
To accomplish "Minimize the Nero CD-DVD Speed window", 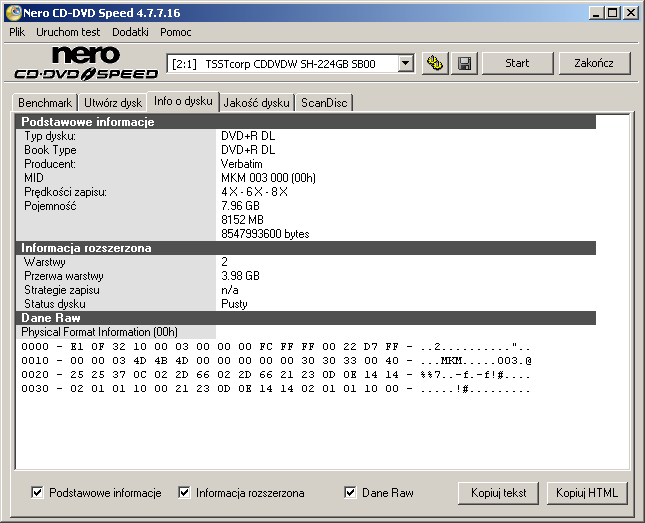I will click(x=595, y=13).
